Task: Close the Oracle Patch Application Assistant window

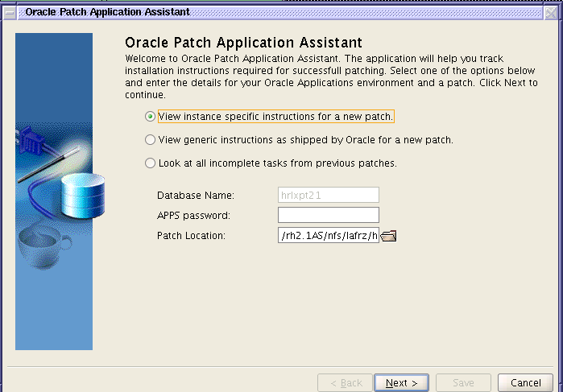Action: pos(550,13)
